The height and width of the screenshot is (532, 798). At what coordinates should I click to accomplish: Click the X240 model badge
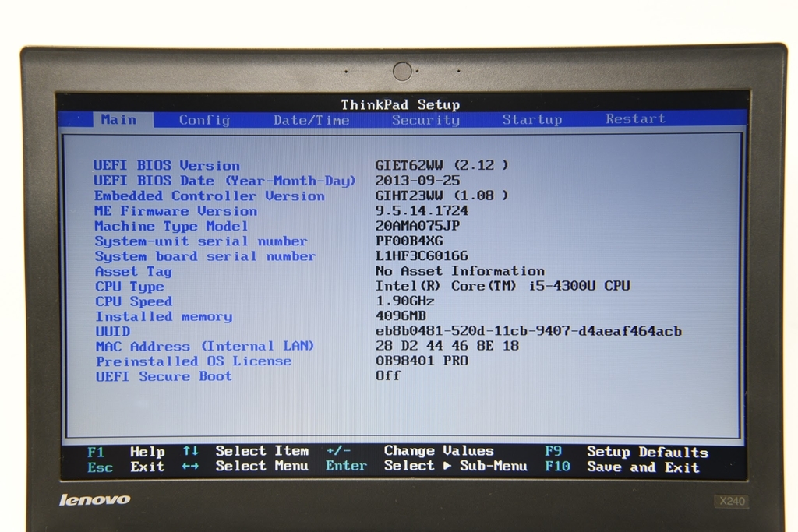pyautogui.click(x=732, y=502)
